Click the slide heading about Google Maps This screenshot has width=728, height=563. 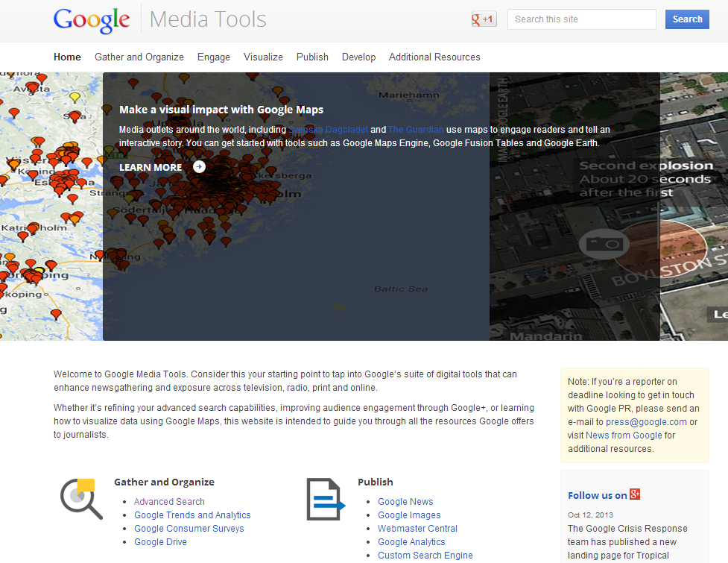221,110
